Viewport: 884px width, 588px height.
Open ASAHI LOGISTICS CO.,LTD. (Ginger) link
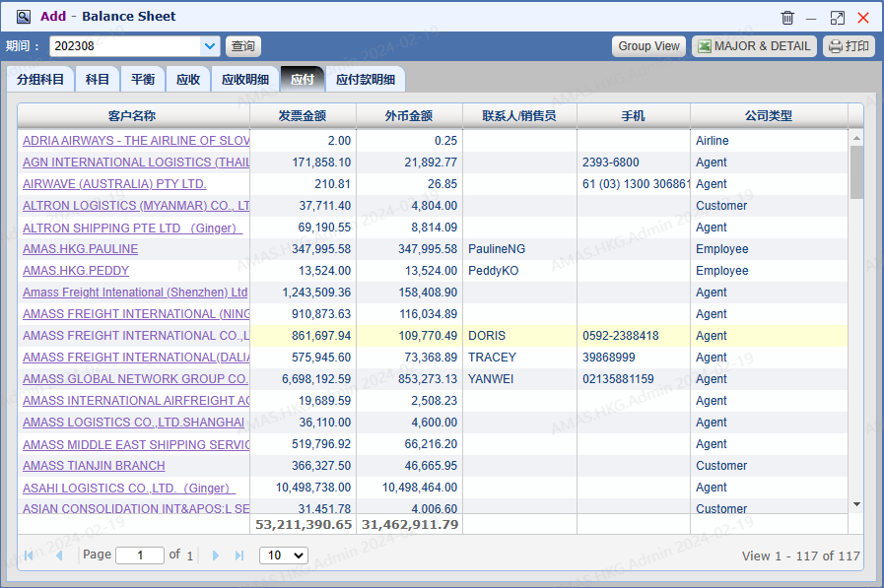[129, 489]
